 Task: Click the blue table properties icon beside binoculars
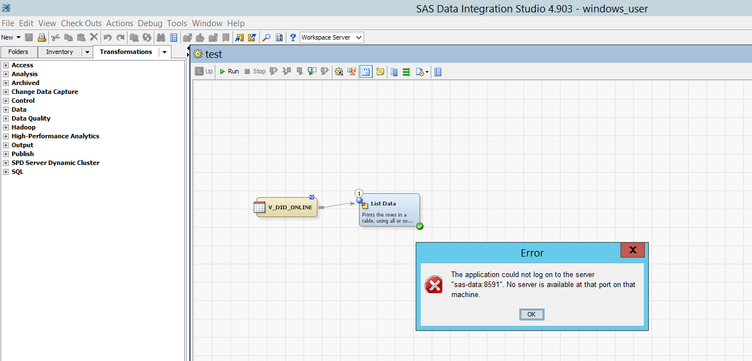click(x=174, y=37)
